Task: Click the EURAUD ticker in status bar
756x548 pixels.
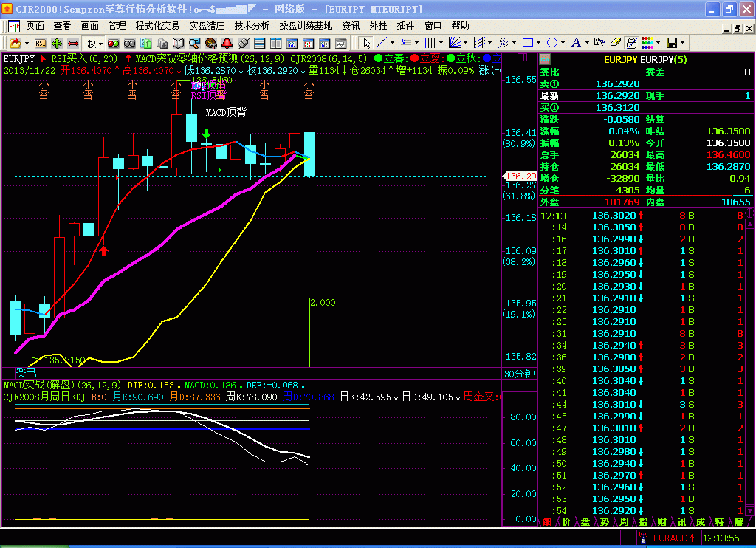Action: 673,539
